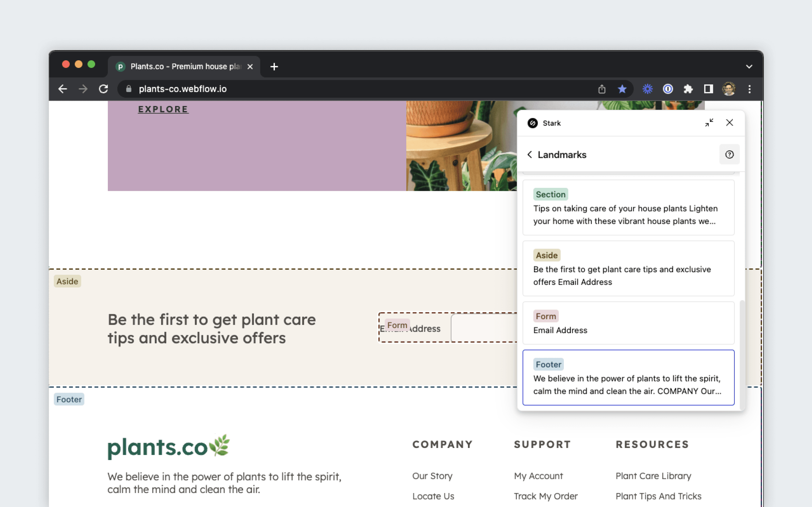Image resolution: width=812 pixels, height=507 pixels.
Task: Click the lock/secure icon in address bar
Action: coord(129,89)
